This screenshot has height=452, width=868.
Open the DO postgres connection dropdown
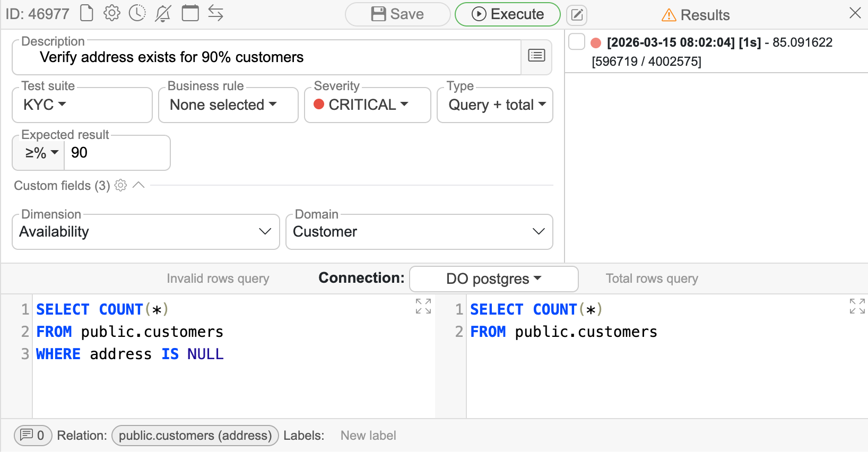pos(493,279)
